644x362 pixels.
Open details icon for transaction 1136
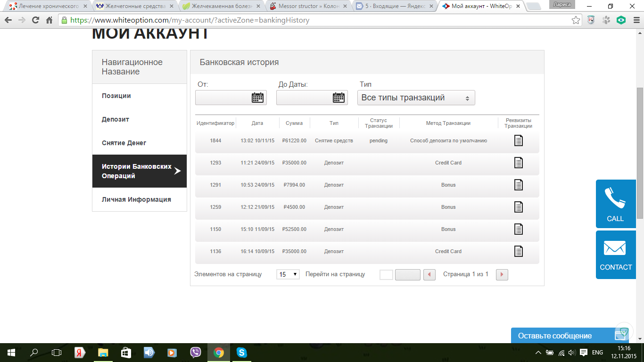point(518,251)
